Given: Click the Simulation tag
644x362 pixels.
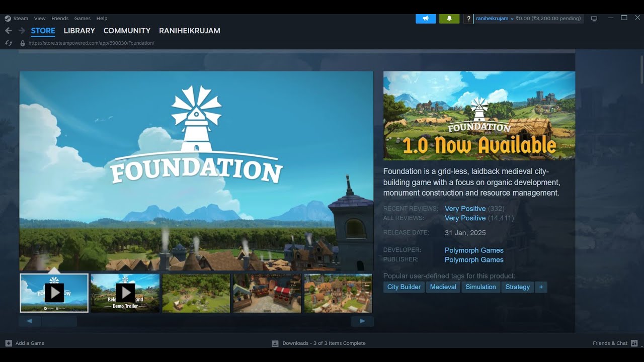Looking at the screenshot, I should 480,287.
